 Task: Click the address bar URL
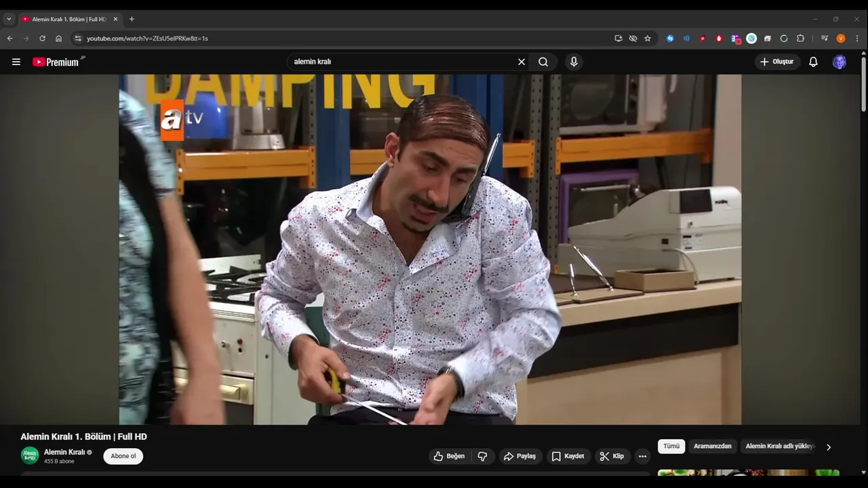coord(147,39)
